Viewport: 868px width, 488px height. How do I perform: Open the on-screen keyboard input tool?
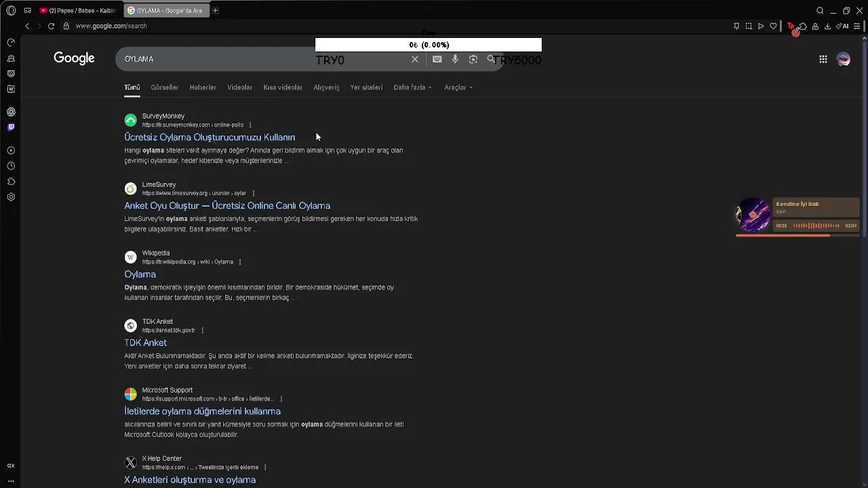tap(437, 59)
